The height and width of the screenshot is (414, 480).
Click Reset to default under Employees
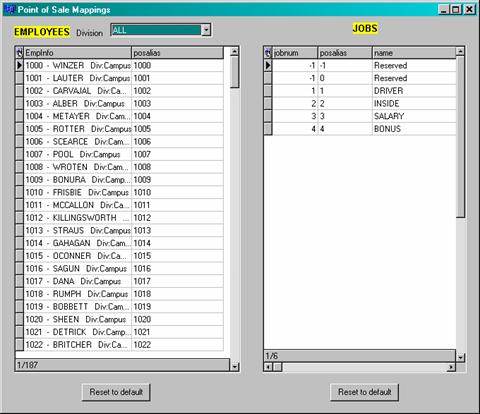tap(116, 392)
